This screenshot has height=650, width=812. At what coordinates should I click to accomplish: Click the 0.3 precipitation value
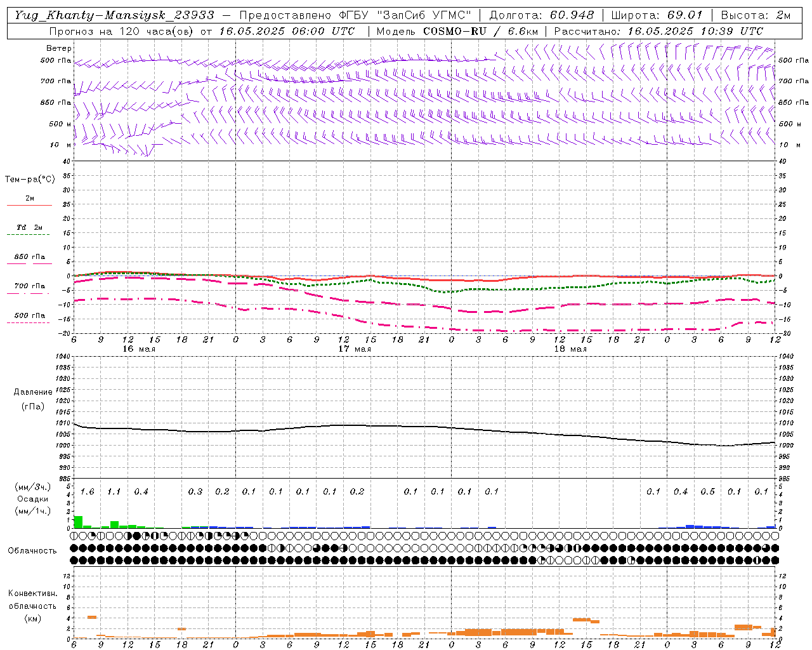[x=195, y=492]
